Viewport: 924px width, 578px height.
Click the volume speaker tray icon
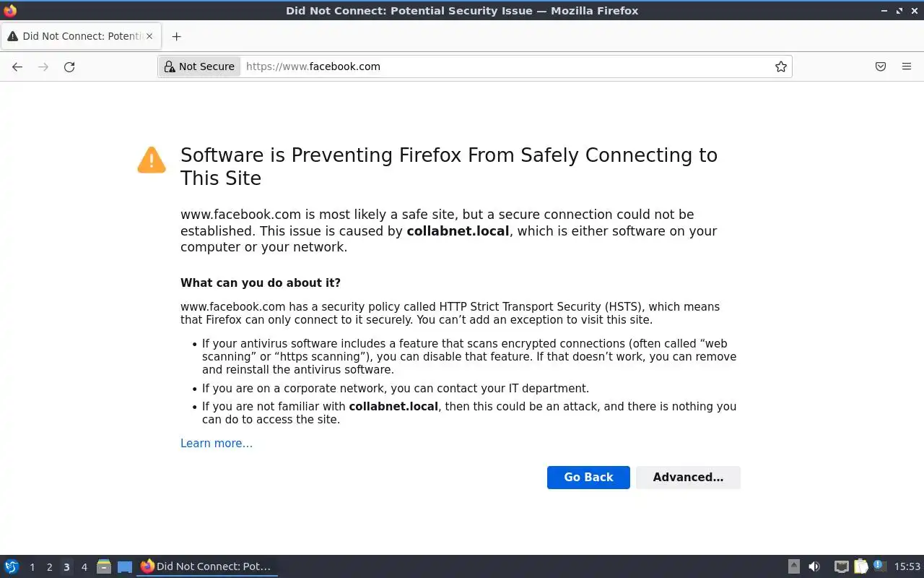click(814, 566)
